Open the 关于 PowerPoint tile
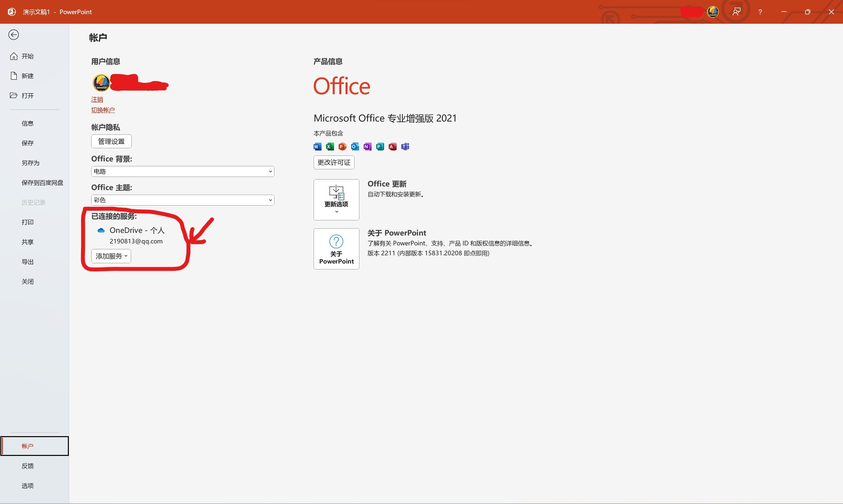The width and height of the screenshot is (843, 504). 336,249
